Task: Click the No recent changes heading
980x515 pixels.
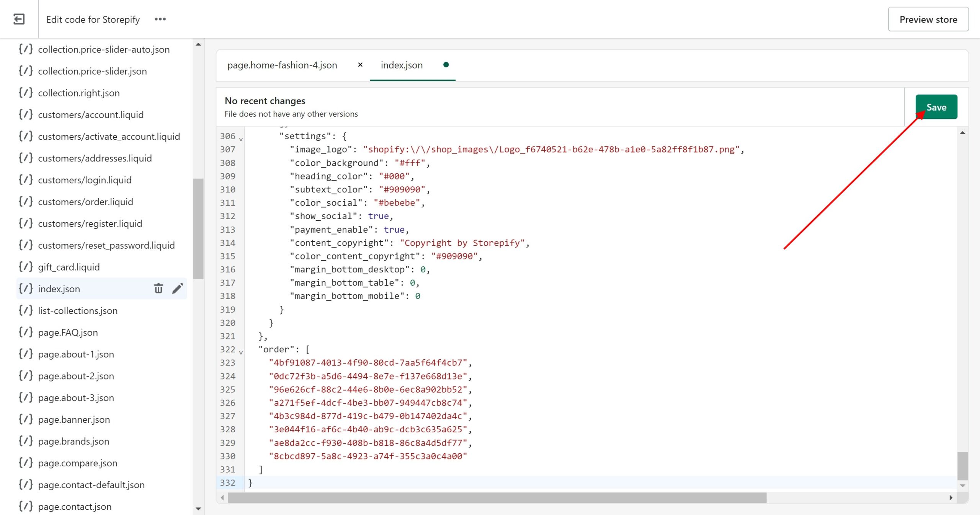Action: (265, 101)
